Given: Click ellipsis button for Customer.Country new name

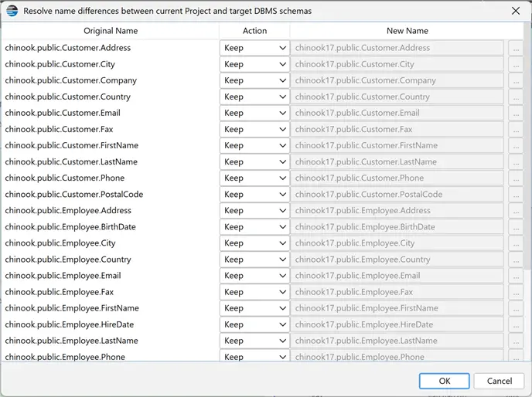Looking at the screenshot, I should click(x=516, y=97).
